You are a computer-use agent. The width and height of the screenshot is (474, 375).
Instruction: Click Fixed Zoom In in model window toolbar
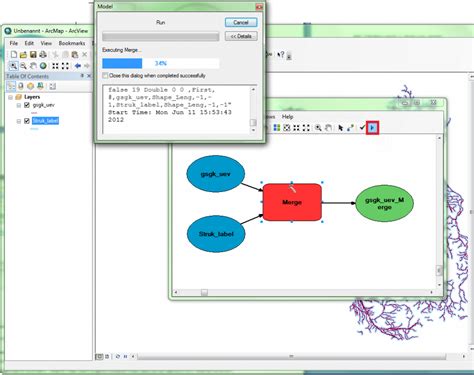point(296,128)
